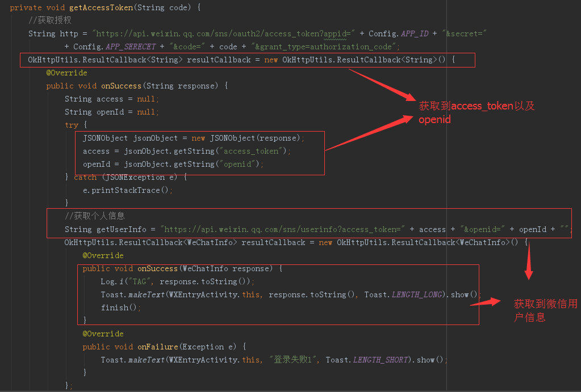Click the getAccessToken method name
Image resolution: width=581 pixels, height=392 pixels.
[x=101, y=7]
